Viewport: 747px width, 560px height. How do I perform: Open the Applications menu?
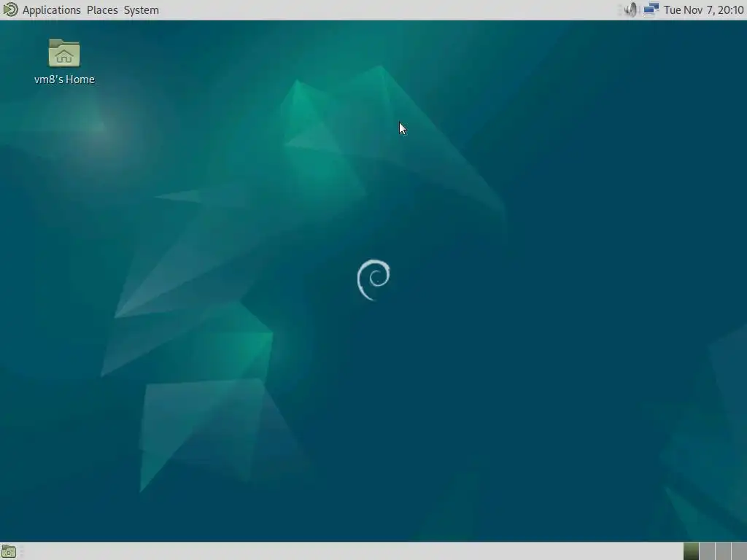point(52,10)
